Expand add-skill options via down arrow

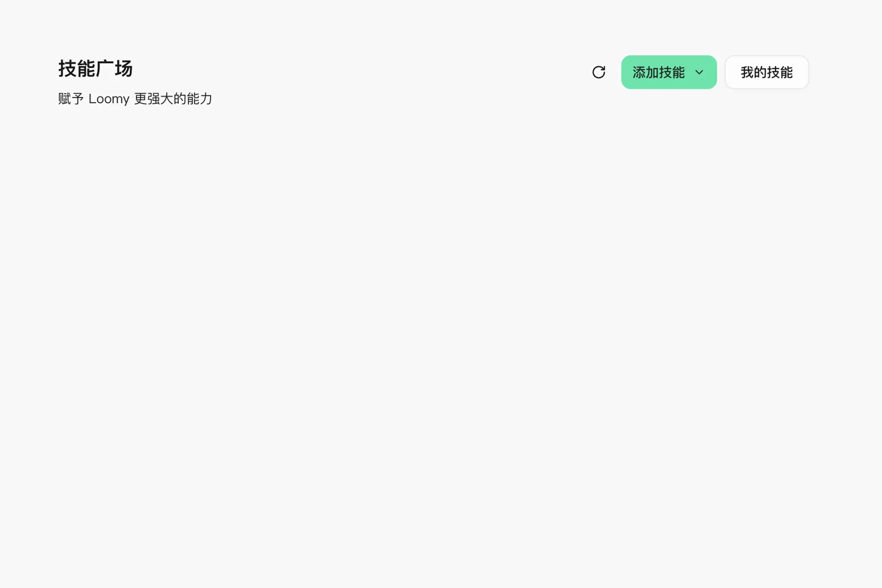[699, 72]
